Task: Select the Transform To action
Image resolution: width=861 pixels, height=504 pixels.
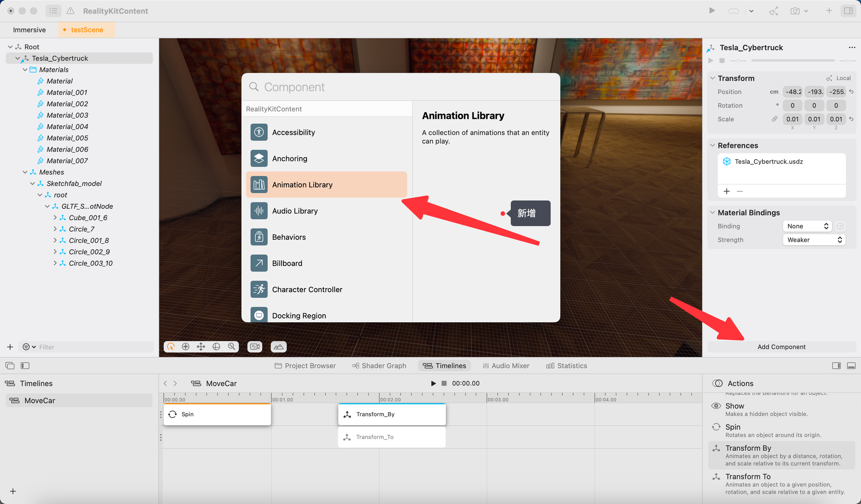Action: [x=781, y=484]
